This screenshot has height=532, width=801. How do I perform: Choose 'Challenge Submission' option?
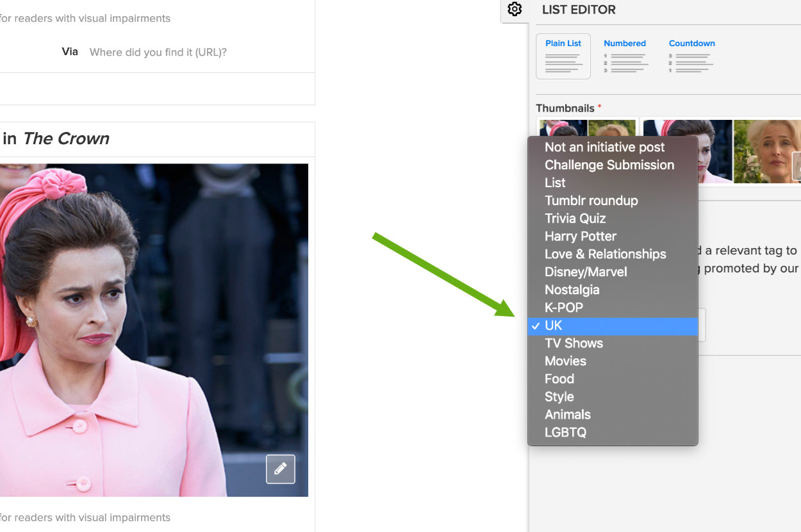(x=613, y=165)
